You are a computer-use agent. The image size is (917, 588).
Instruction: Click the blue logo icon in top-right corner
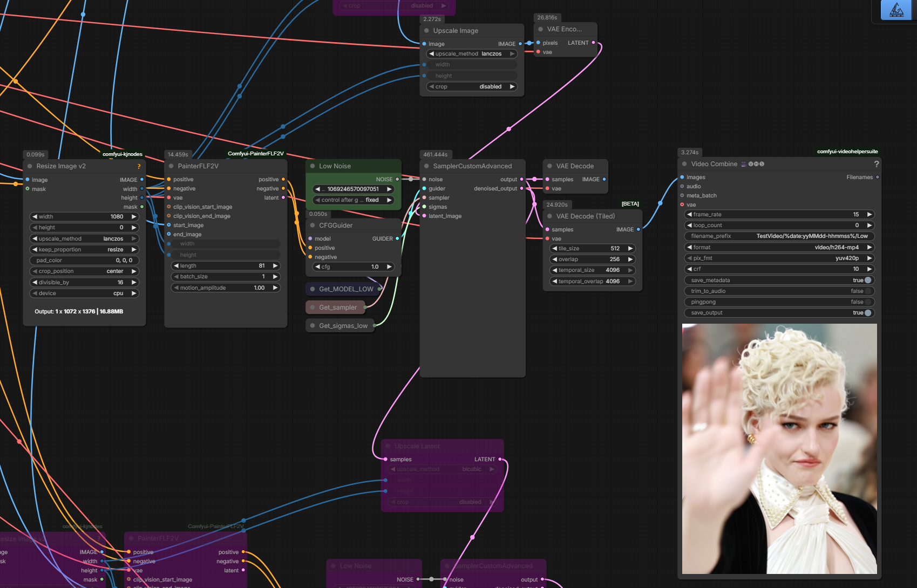point(896,10)
